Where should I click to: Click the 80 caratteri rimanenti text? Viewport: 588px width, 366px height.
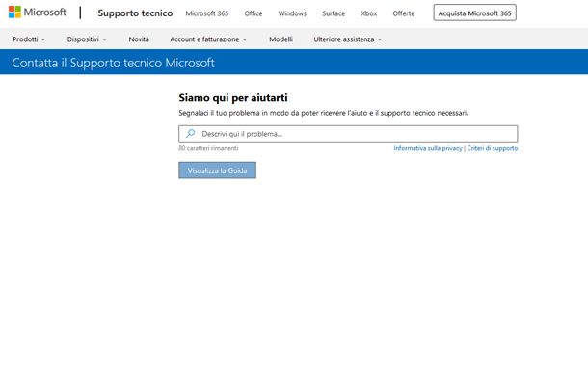pos(208,148)
